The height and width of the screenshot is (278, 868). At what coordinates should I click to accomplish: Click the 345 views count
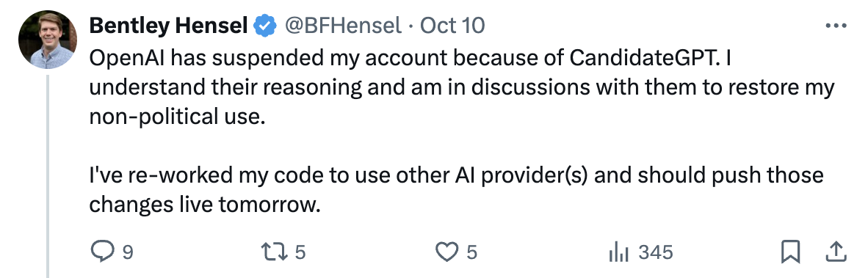(x=656, y=252)
